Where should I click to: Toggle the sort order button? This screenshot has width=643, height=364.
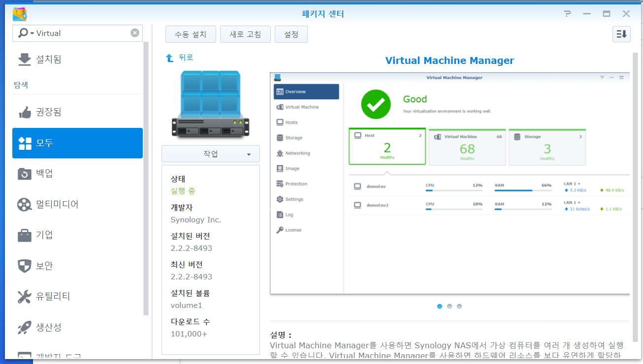(621, 34)
